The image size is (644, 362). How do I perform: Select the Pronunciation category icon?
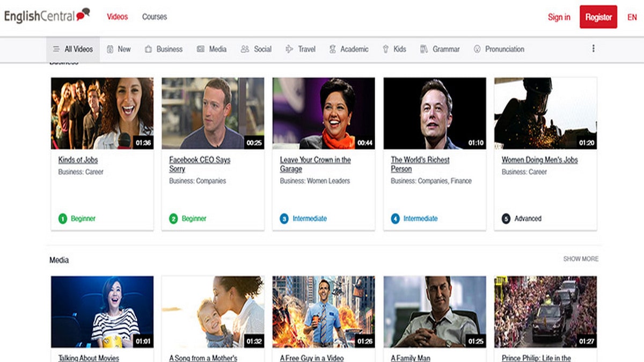pos(477,49)
